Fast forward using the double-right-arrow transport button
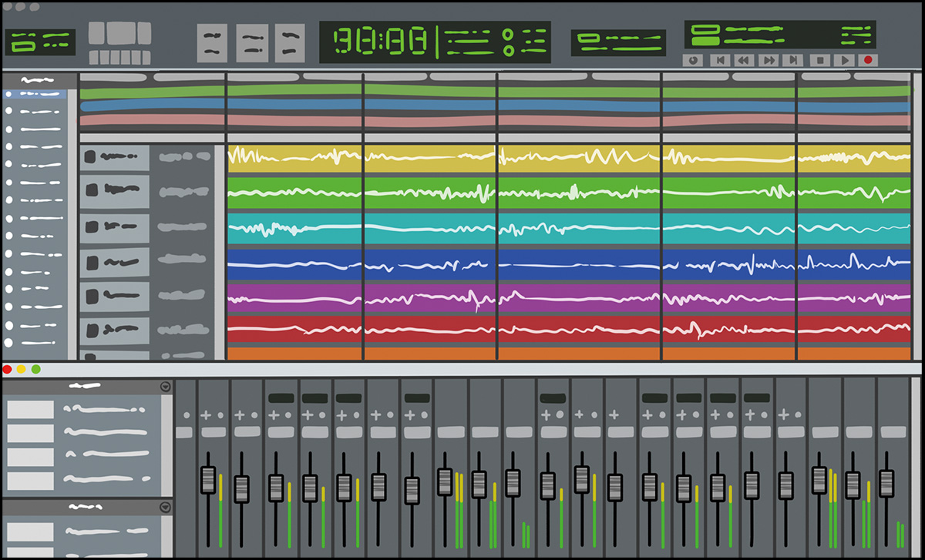Image resolution: width=925 pixels, height=560 pixels. click(769, 59)
